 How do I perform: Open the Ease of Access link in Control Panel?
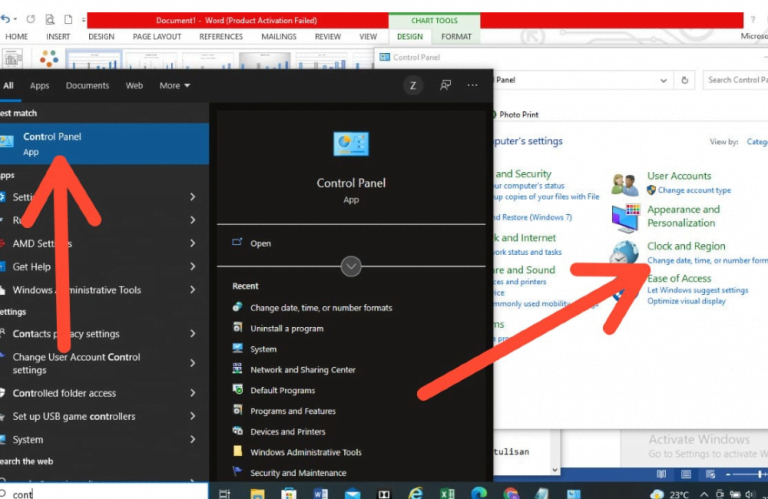pos(679,278)
